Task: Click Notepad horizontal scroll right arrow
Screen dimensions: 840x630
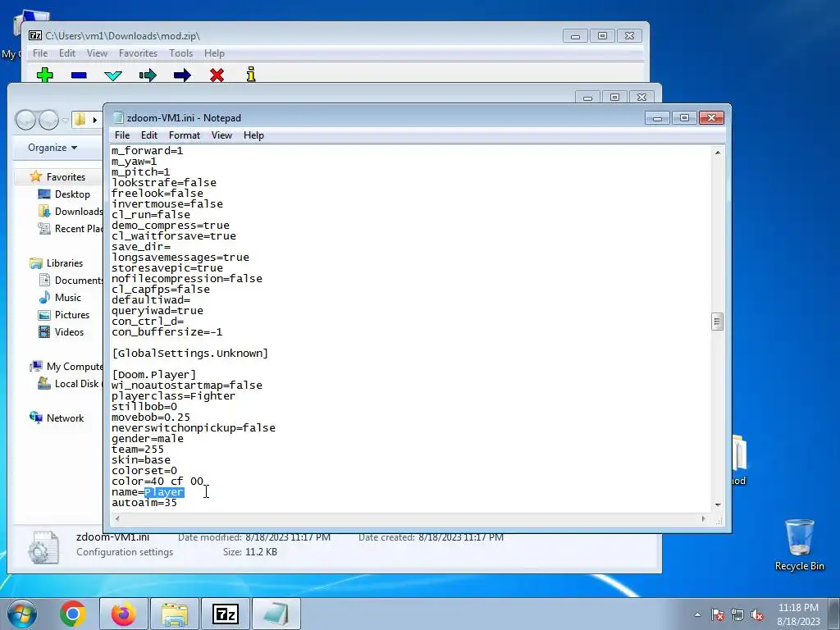Action: pyautogui.click(x=703, y=518)
